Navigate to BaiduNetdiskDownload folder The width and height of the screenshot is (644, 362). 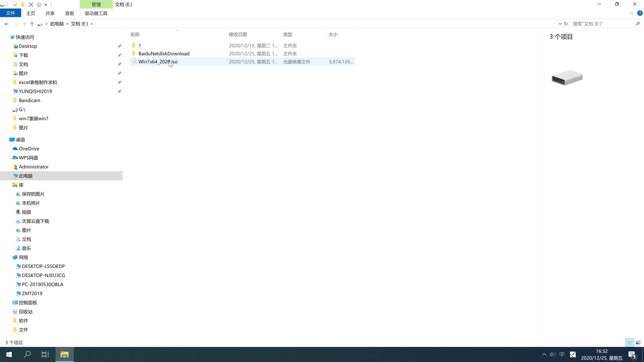[164, 53]
